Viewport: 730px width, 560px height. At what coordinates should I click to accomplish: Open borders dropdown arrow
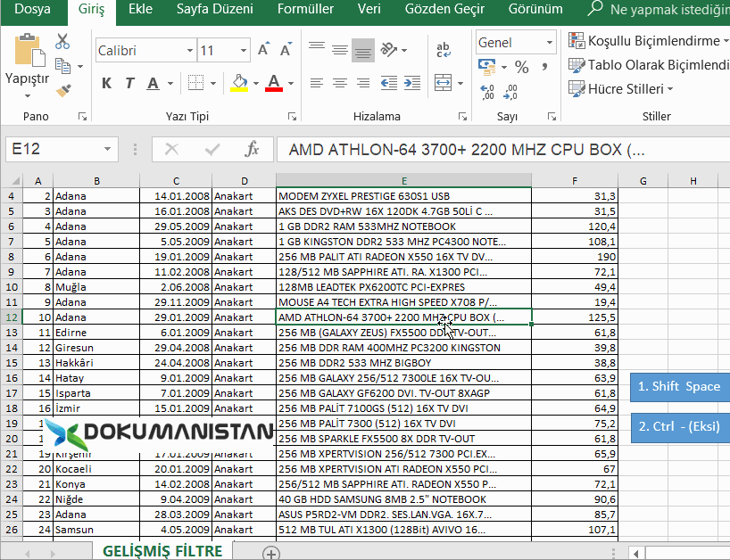pos(213,83)
